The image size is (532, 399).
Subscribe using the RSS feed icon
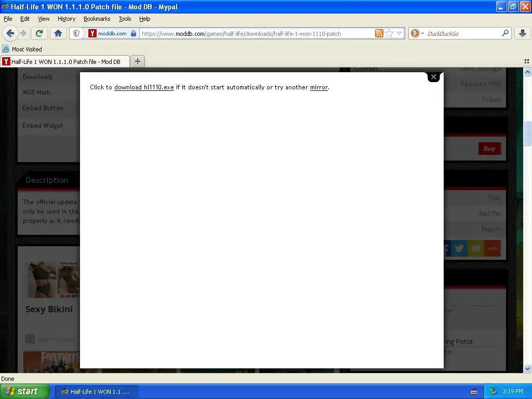pyautogui.click(x=379, y=33)
